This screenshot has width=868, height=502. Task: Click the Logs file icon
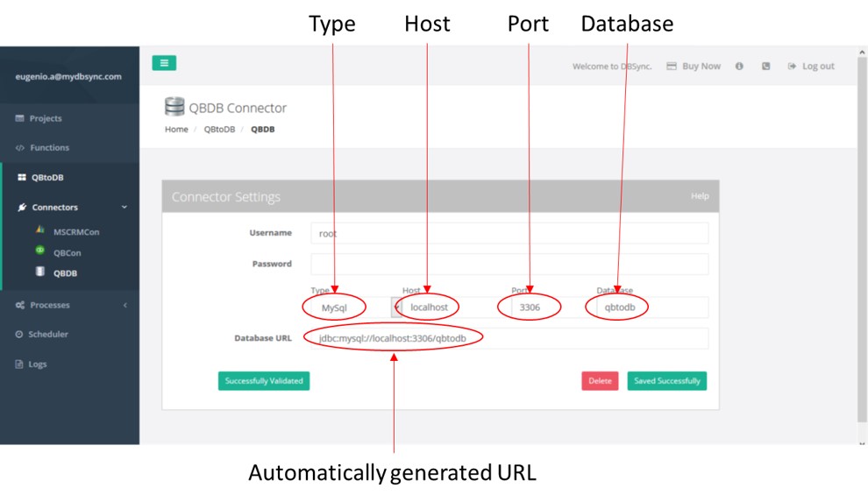pos(19,364)
